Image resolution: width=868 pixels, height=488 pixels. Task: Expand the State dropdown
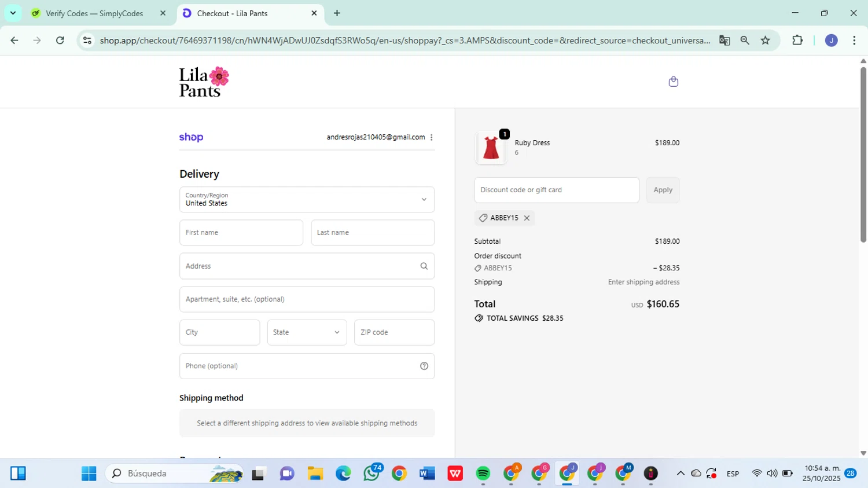(307, 332)
